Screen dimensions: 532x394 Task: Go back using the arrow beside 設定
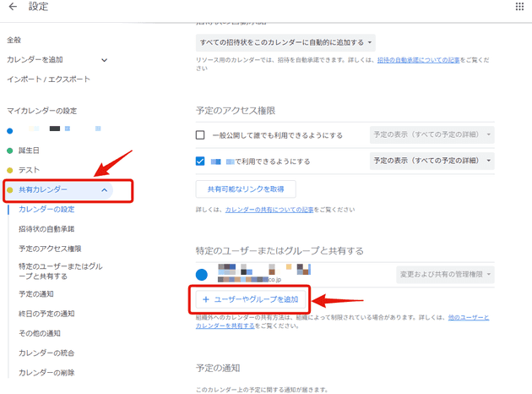coord(13,7)
